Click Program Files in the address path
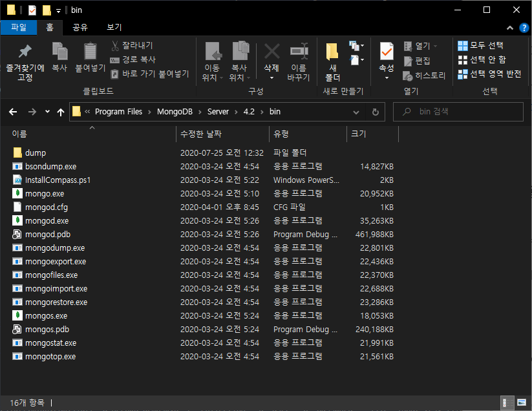Screen dimensions: 532x411 tap(118, 112)
